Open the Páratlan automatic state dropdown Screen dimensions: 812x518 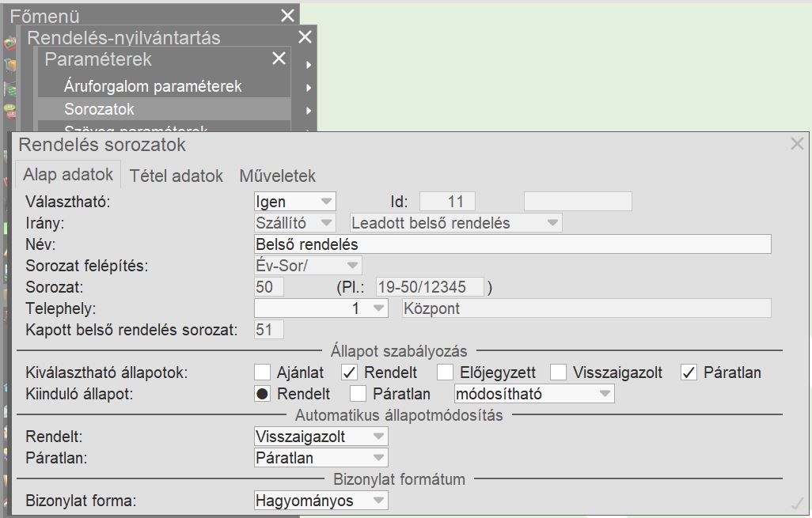pyautogui.click(x=321, y=458)
